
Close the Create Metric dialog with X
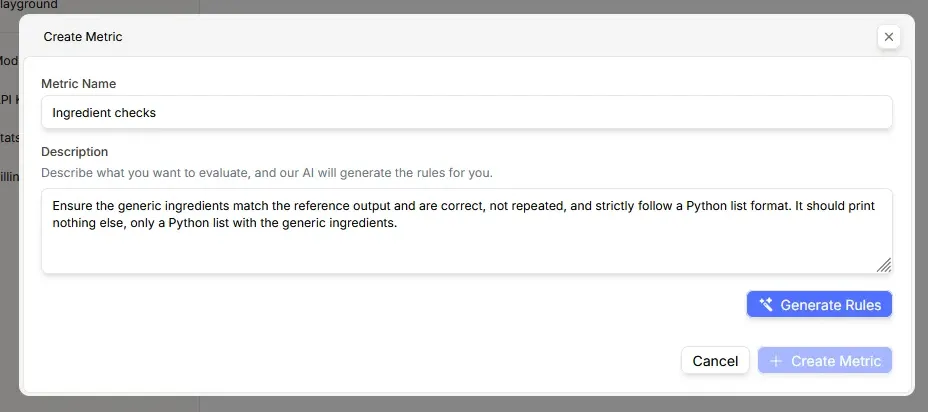pos(888,37)
